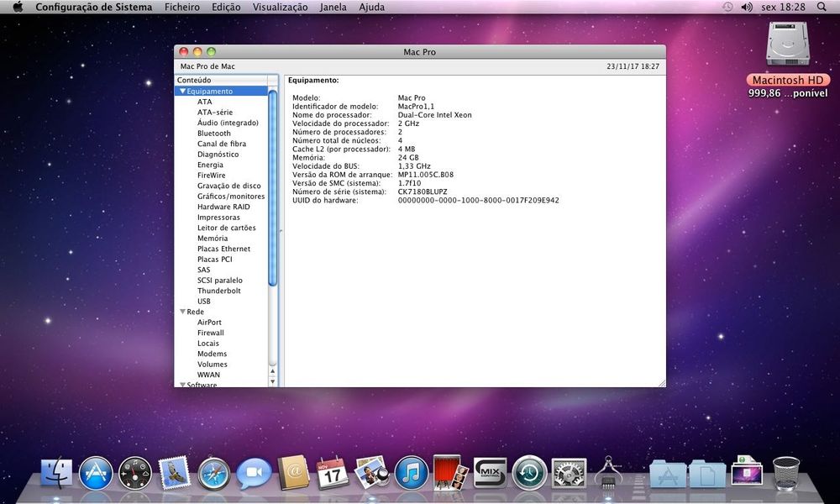840x504 pixels.
Task: Open Address Book in the dock
Action: tap(293, 472)
